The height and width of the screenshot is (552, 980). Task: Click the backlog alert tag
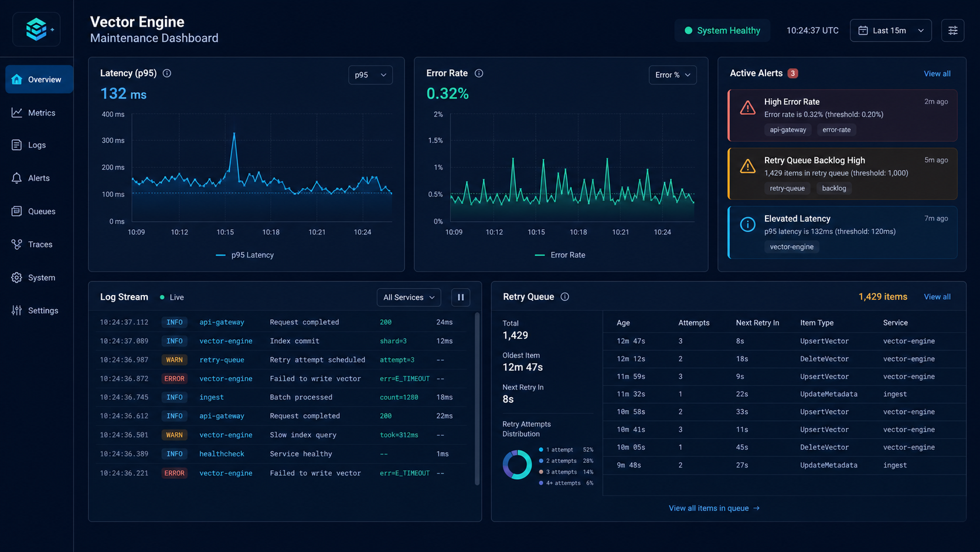point(833,188)
